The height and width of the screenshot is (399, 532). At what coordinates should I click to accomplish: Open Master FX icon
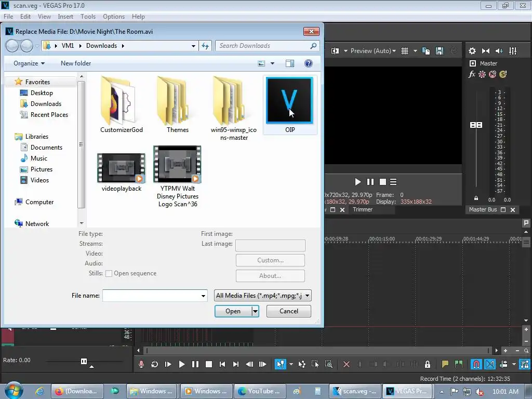tap(472, 74)
